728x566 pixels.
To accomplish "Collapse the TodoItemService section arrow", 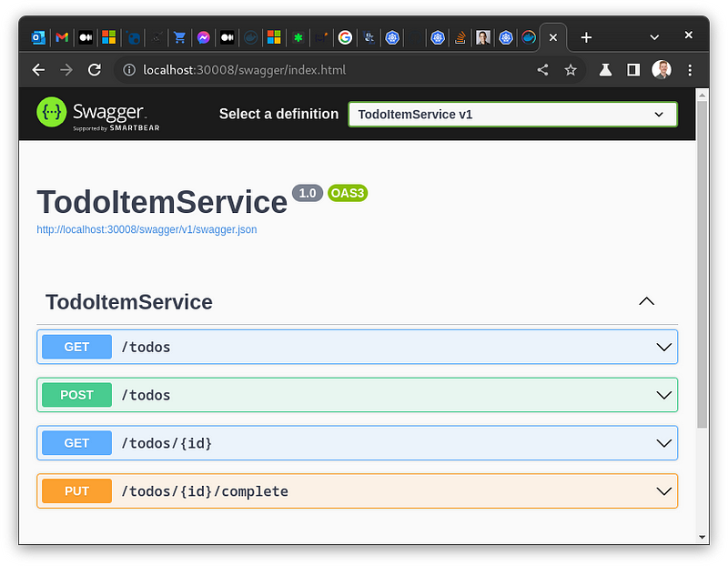I will pyautogui.click(x=646, y=301).
